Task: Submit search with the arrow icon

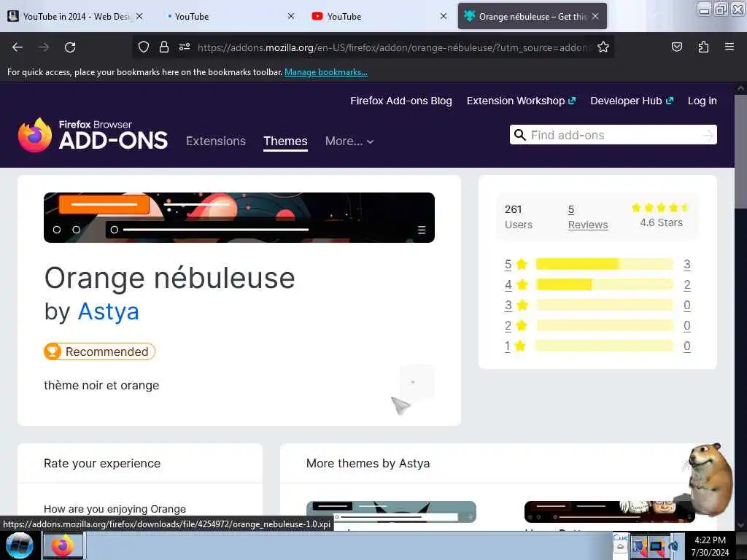Action: tap(708, 135)
